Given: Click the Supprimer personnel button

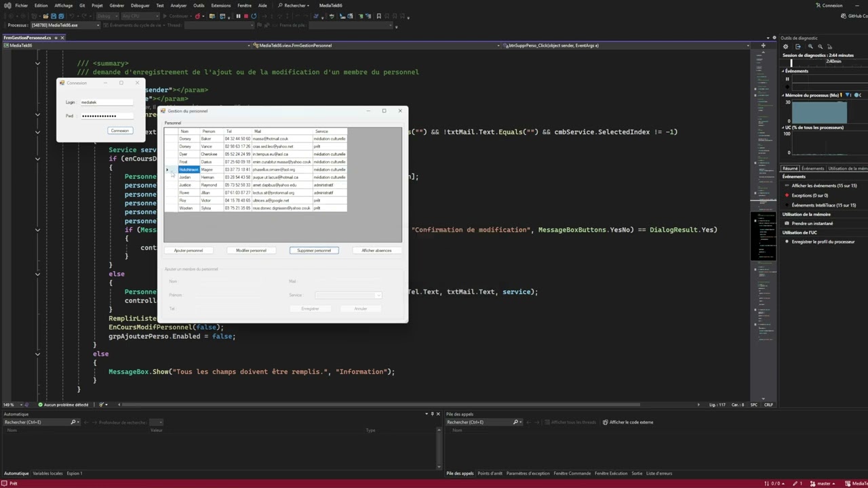Looking at the screenshot, I should 314,250.
